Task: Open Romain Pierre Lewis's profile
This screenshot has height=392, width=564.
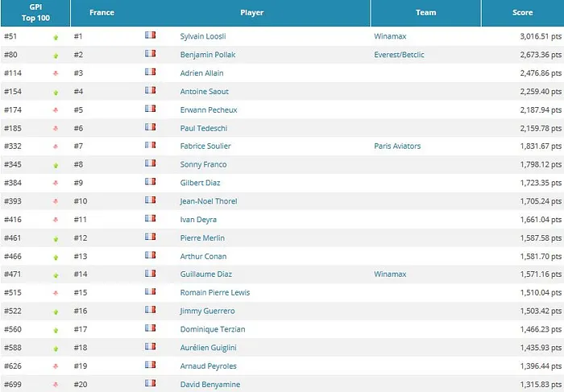Action: click(x=214, y=293)
